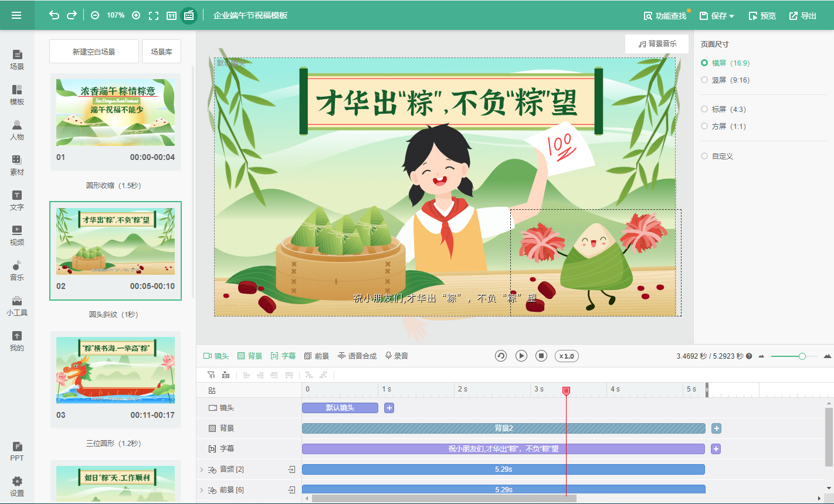This screenshot has height=504, width=834.
Task: Click the timeline filter icon
Action: tap(211, 375)
